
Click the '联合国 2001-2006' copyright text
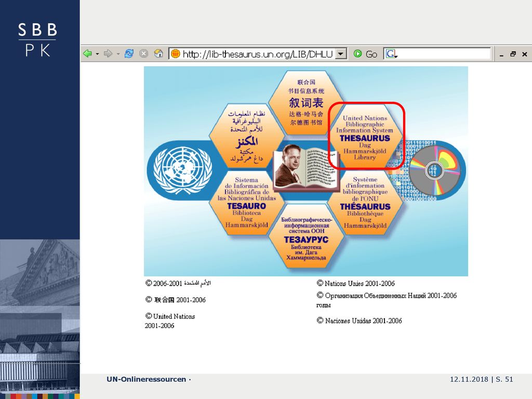[176, 300]
